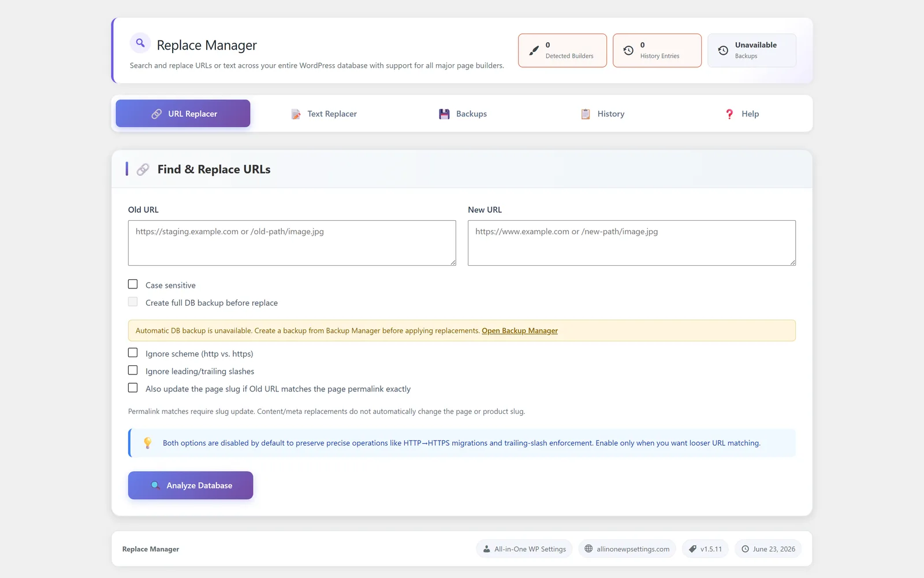Click the floppy disk icon on Backups tab
The height and width of the screenshot is (578, 924).
click(x=444, y=114)
